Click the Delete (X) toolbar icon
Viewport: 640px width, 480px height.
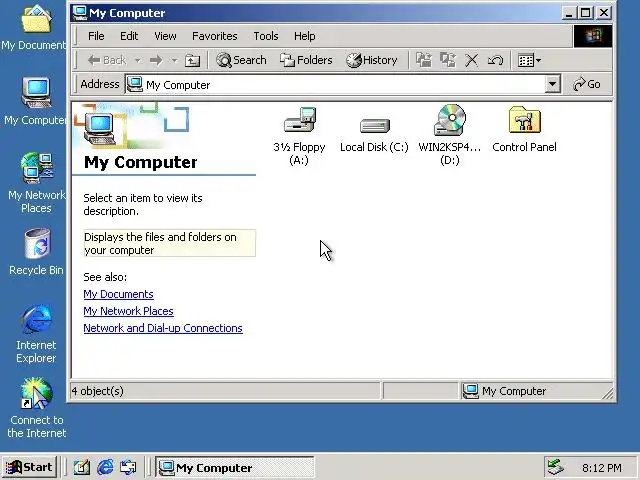tap(471, 60)
